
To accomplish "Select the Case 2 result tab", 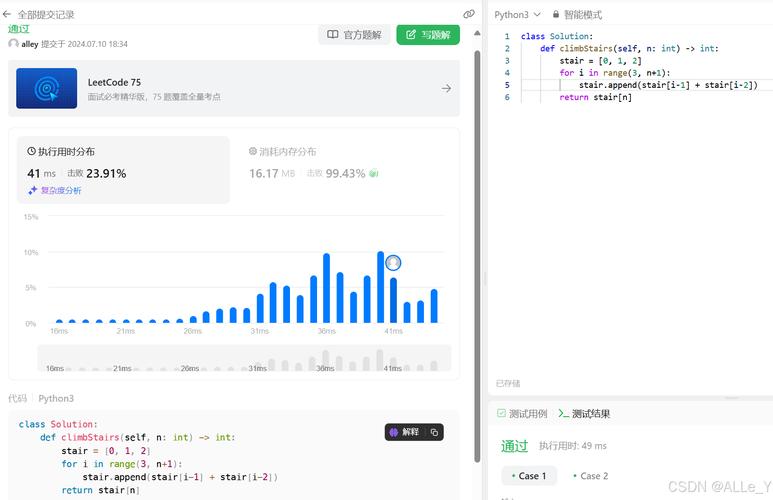I will [x=590, y=476].
